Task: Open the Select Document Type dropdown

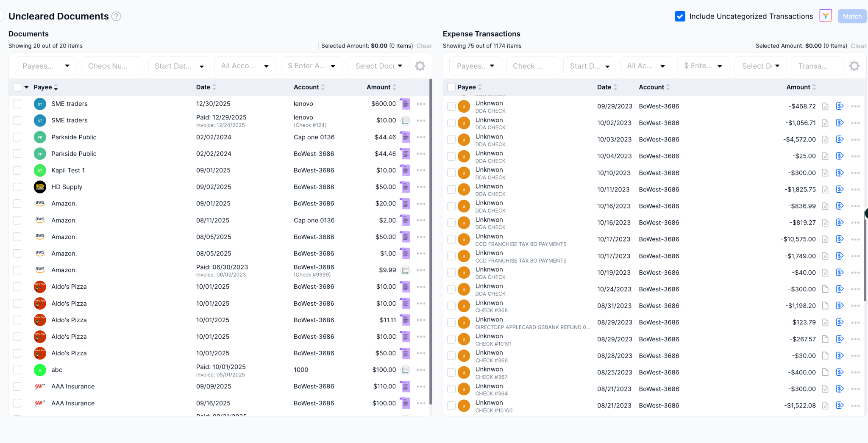Action: pyautogui.click(x=378, y=66)
